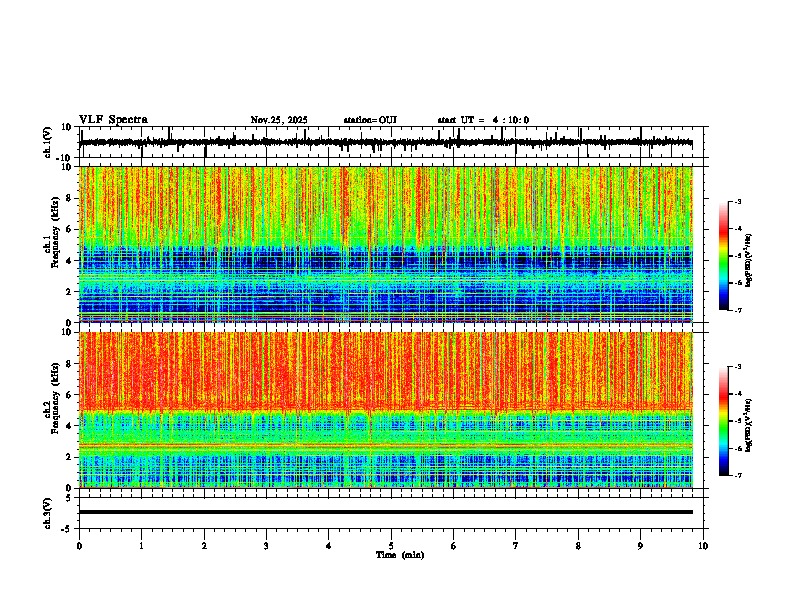792x612 pixels.
Task: Click inside the ch.1 frequency spectrogram
Action: pyautogui.click(x=386, y=244)
